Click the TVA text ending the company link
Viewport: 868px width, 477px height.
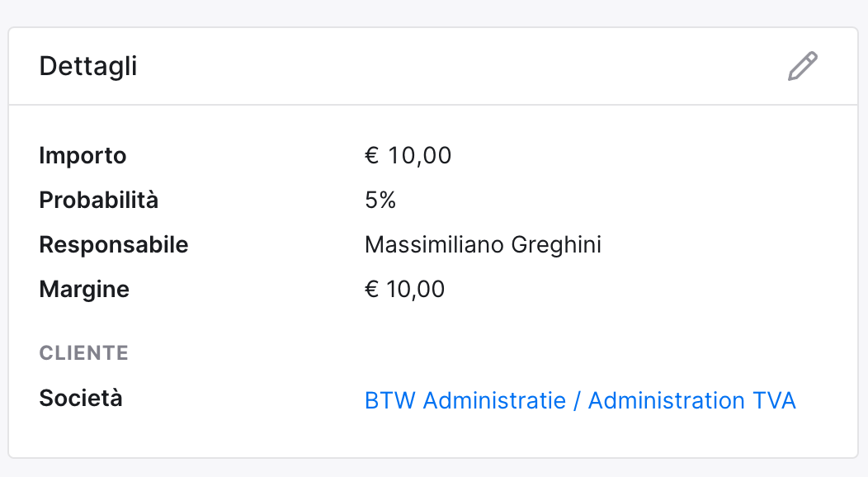[774, 400]
